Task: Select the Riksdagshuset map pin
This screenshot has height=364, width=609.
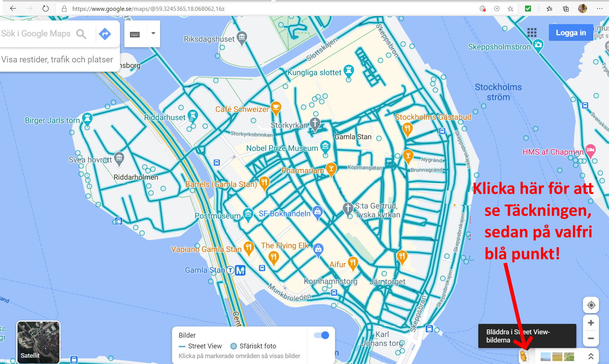Action: [242, 38]
